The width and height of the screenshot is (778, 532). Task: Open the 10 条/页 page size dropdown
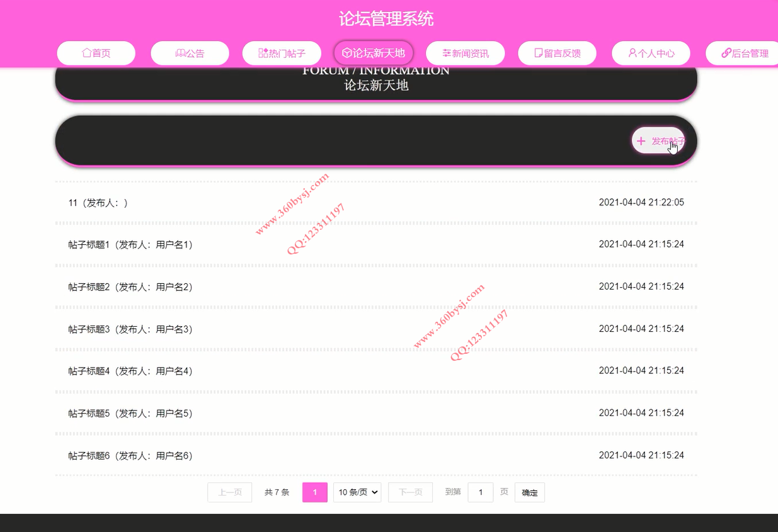click(x=357, y=492)
